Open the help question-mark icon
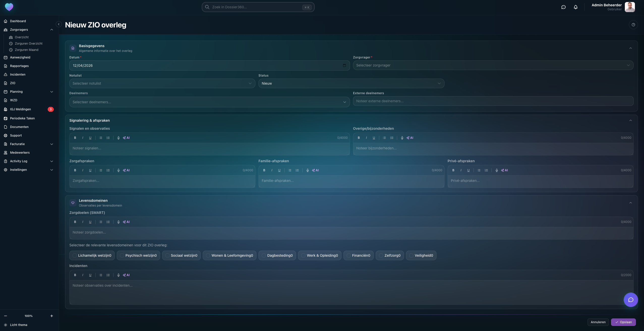The height and width of the screenshot is (331, 644). [633, 25]
